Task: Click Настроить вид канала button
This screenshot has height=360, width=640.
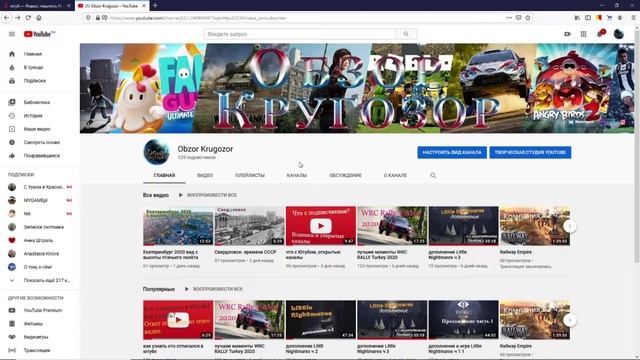Action: coord(452,152)
